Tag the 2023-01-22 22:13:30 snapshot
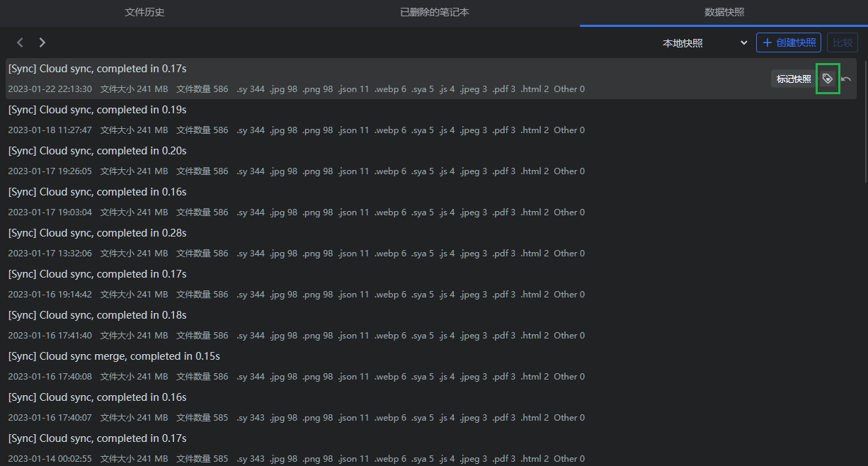Screen dimensions: 868x466 tap(828, 79)
